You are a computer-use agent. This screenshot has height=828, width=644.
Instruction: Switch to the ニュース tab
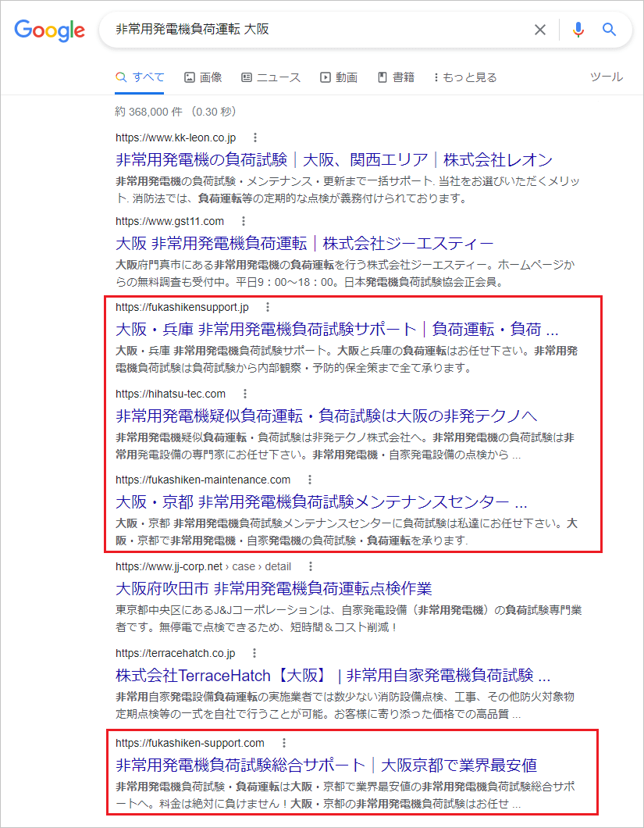(x=271, y=77)
